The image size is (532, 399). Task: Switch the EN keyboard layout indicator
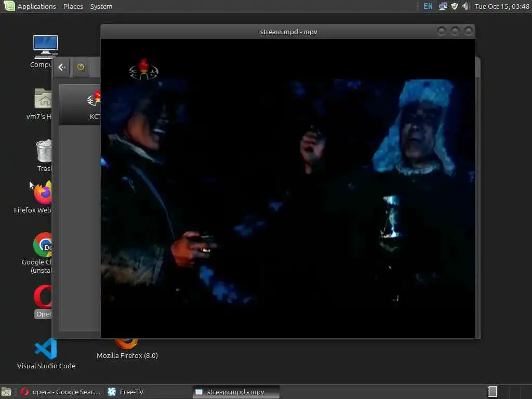click(x=428, y=6)
